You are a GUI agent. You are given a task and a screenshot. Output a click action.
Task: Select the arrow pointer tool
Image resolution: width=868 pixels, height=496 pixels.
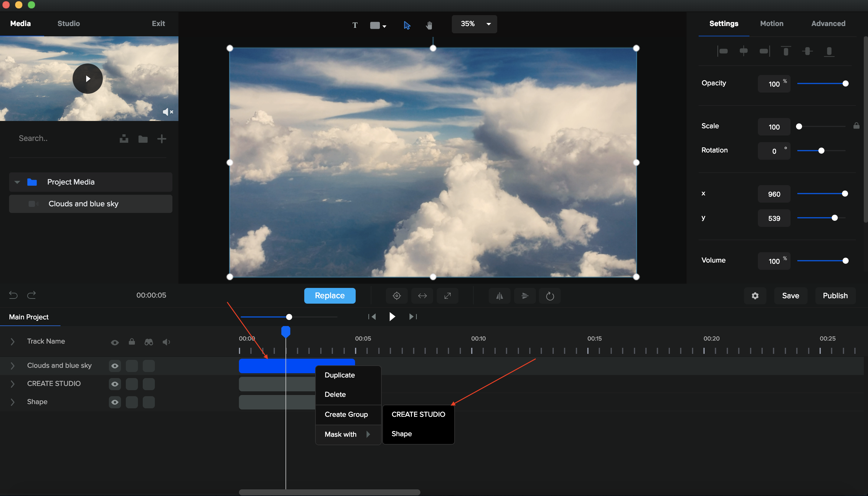coord(407,25)
